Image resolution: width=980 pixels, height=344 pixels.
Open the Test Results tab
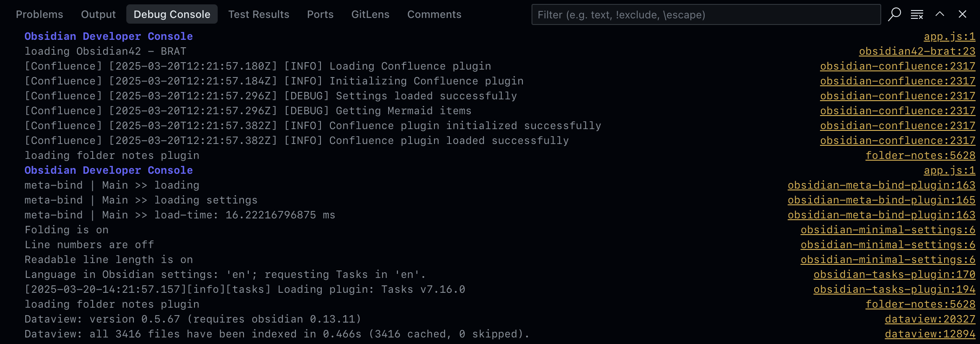click(259, 14)
